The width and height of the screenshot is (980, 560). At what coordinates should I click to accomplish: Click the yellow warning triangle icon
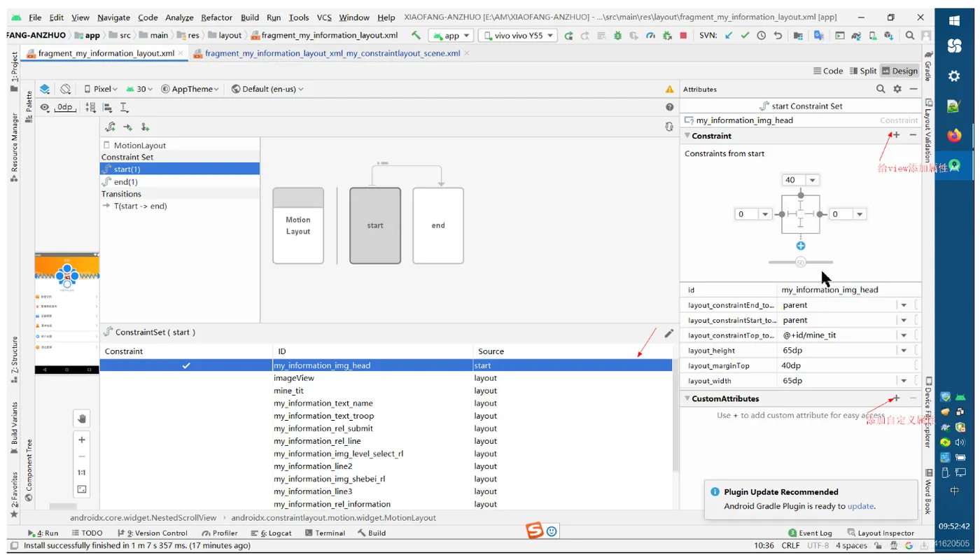pos(670,89)
